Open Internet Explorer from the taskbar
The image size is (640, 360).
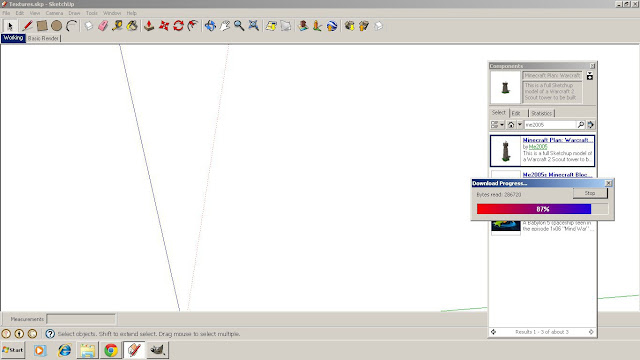click(64, 350)
